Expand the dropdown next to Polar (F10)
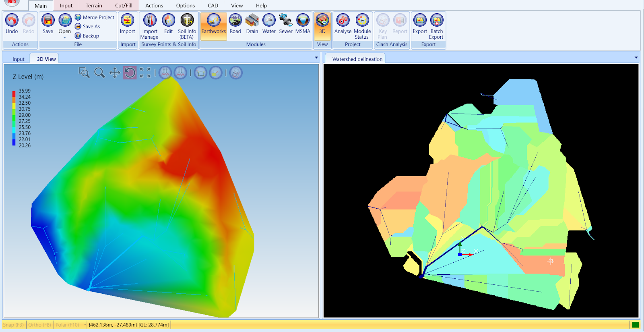644x332 pixels. [85, 325]
